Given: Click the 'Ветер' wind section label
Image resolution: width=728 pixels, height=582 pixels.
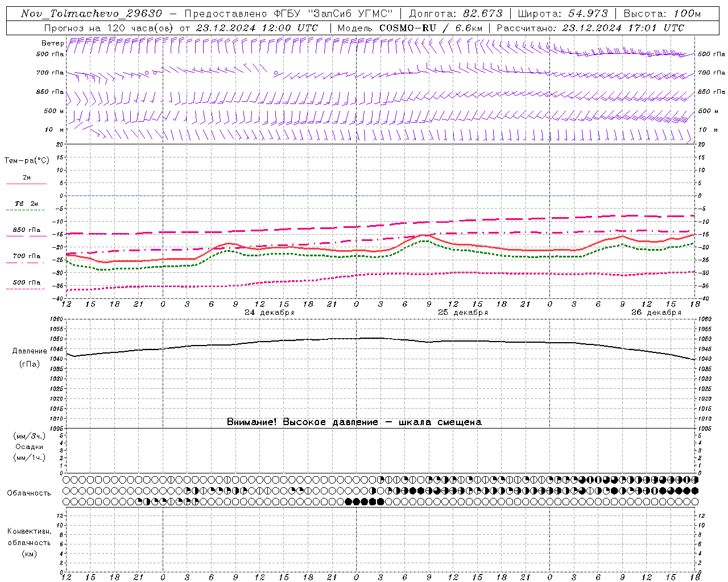Looking at the screenshot, I should click(x=52, y=43).
